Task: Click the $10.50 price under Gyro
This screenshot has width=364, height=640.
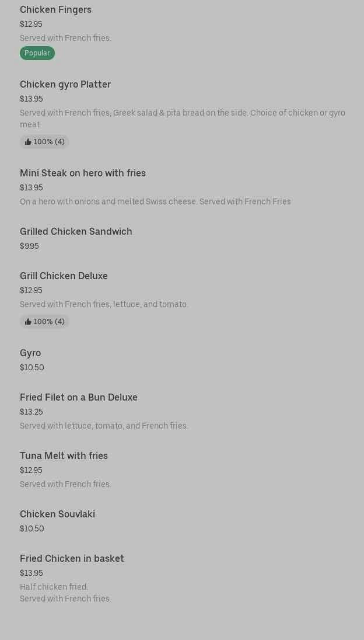Action: (x=32, y=367)
